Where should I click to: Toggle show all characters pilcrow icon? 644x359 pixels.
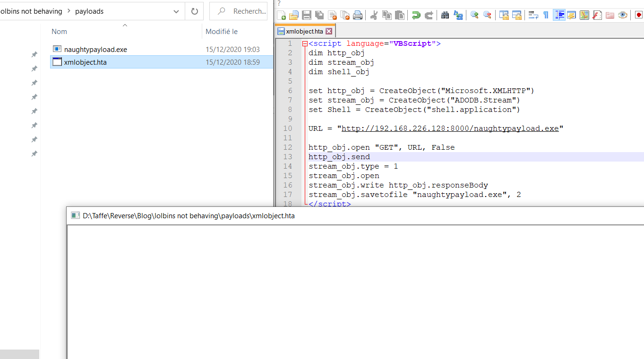(546, 15)
